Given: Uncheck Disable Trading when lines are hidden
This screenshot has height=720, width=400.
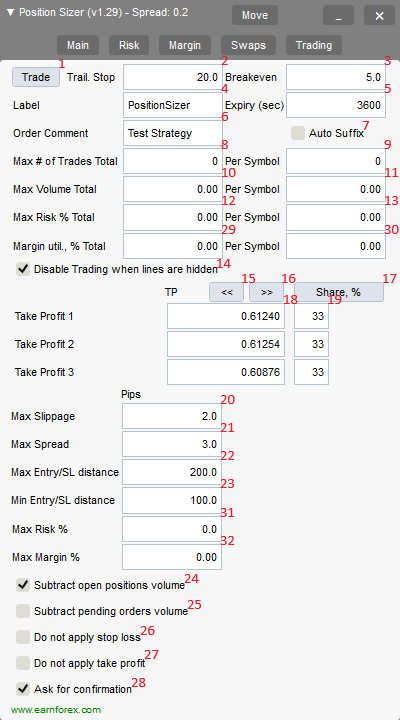Looking at the screenshot, I should (23, 269).
